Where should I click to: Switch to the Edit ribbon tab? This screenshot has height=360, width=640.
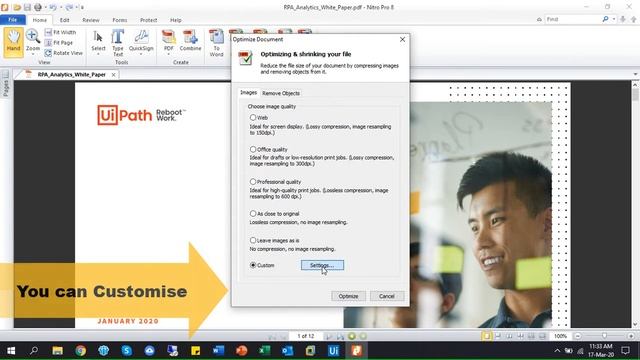pos(64,20)
